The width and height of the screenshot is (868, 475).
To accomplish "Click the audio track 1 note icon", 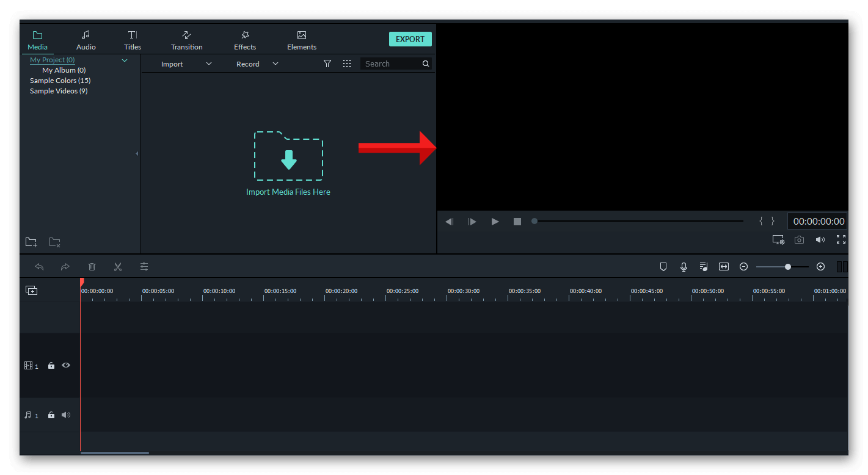I will pos(27,415).
